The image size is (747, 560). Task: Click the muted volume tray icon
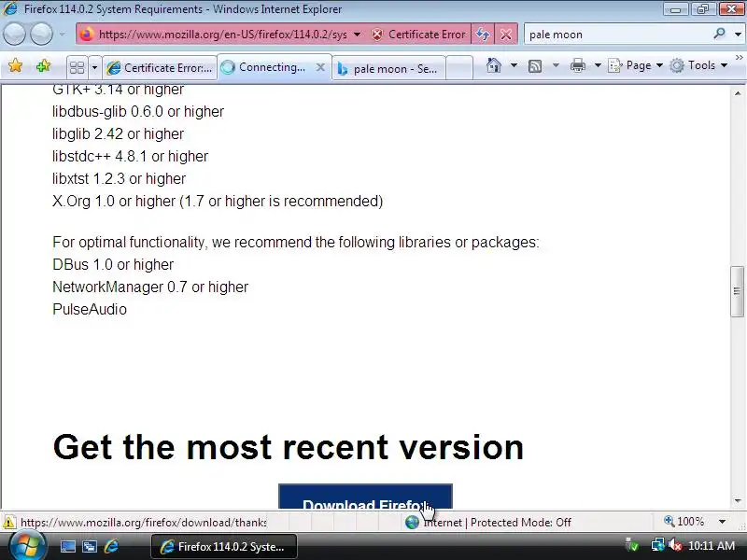pyautogui.click(x=674, y=545)
